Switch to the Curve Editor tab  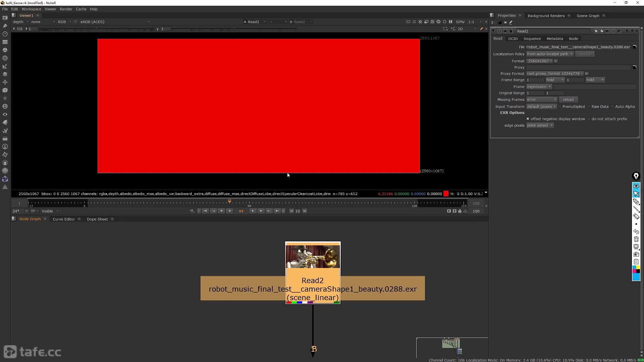[x=64, y=219]
